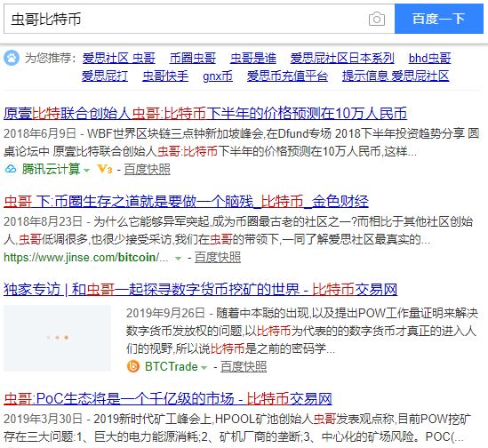Click the orange BTCTrade logo icon
The height and width of the screenshot is (448, 488).
point(133,366)
